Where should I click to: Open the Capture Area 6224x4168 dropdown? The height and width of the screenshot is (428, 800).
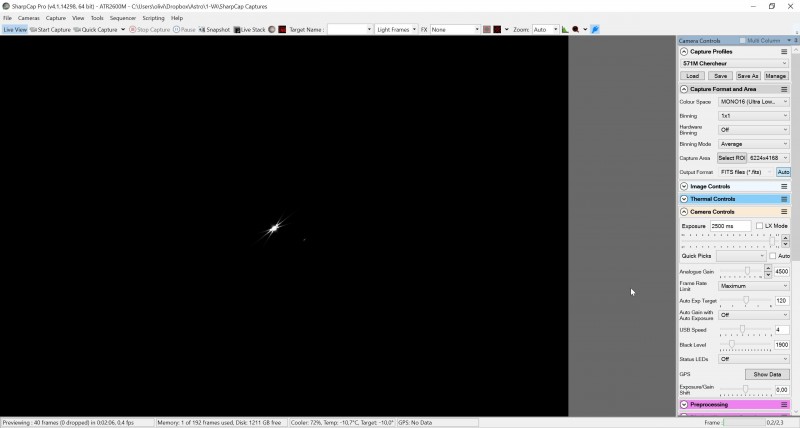769,158
